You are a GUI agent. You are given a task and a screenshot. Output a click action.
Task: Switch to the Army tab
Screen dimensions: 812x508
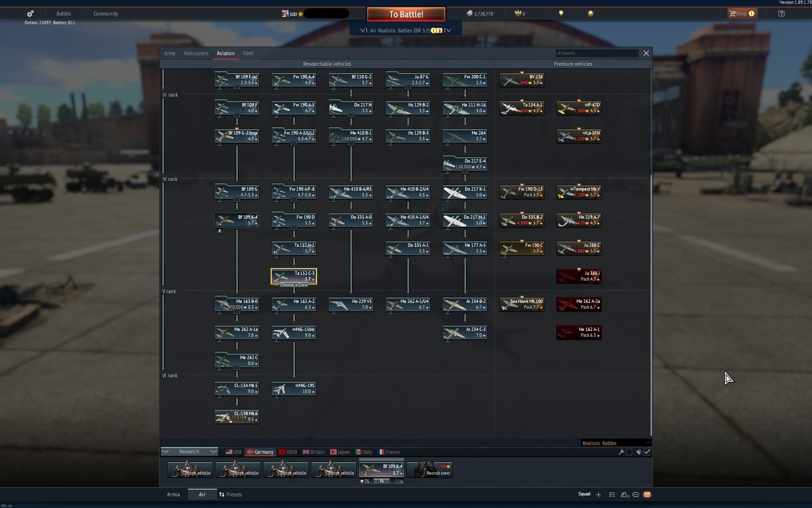[170, 53]
